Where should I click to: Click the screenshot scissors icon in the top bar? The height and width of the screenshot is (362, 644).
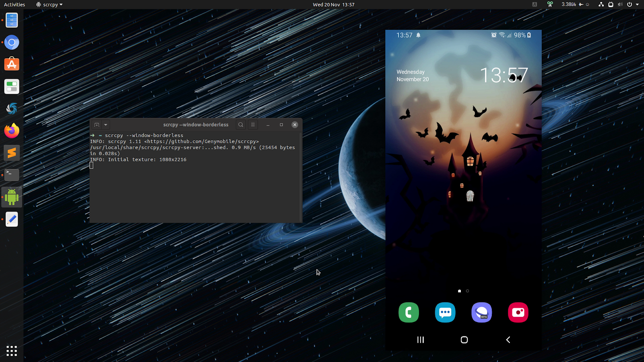click(x=550, y=4)
